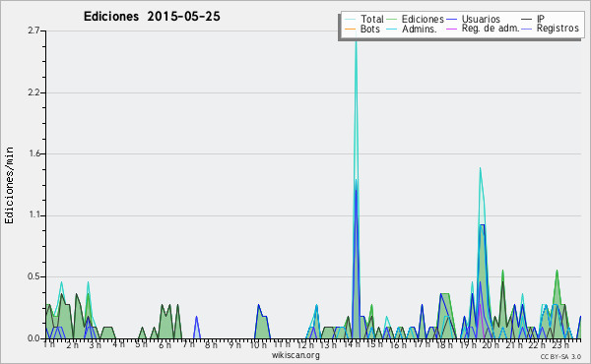This screenshot has width=591, height=364.
Task: Click the orange line swatch beside Bots
Action: pyautogui.click(x=350, y=29)
